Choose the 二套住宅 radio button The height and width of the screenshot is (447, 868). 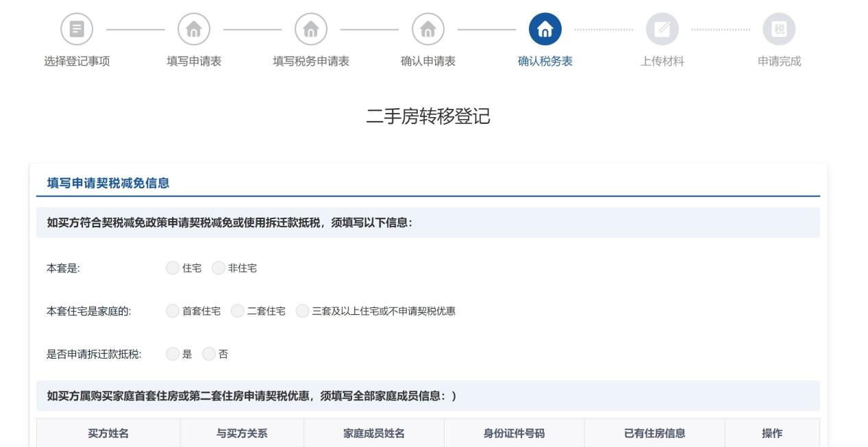point(237,311)
